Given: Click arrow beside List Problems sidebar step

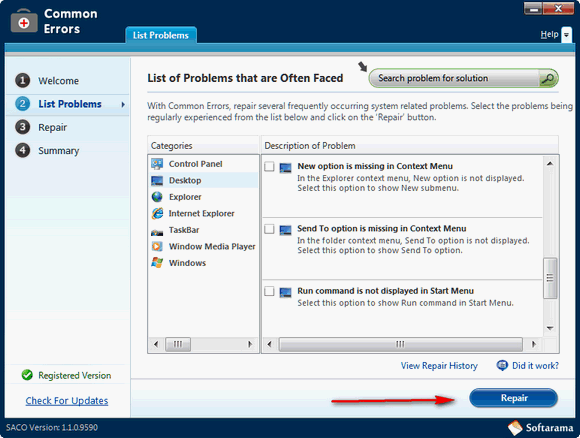Looking at the screenshot, I should click(x=123, y=104).
